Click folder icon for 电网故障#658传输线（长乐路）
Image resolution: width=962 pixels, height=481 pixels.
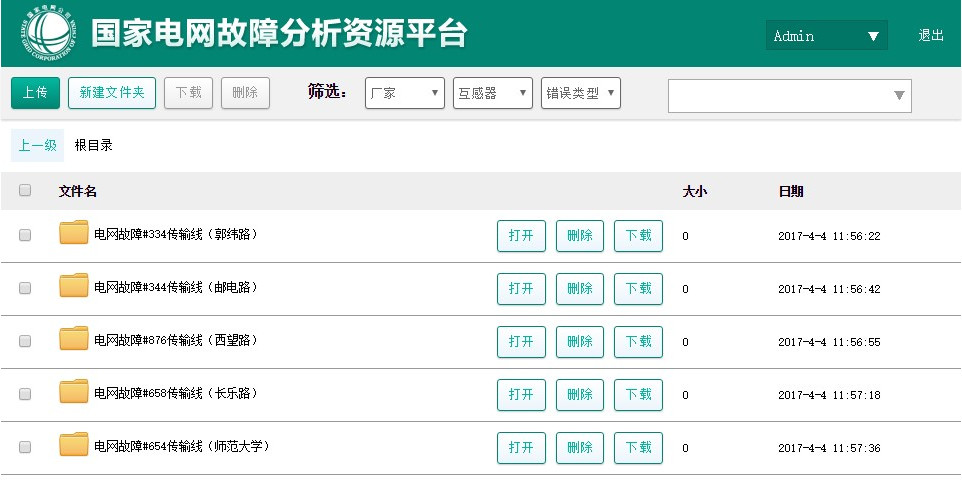point(74,393)
